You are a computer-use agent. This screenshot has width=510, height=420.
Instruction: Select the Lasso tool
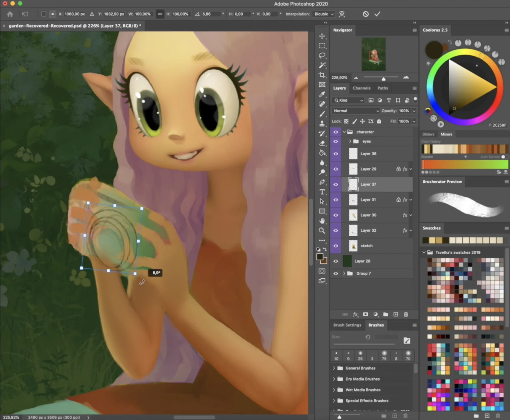tap(322, 55)
